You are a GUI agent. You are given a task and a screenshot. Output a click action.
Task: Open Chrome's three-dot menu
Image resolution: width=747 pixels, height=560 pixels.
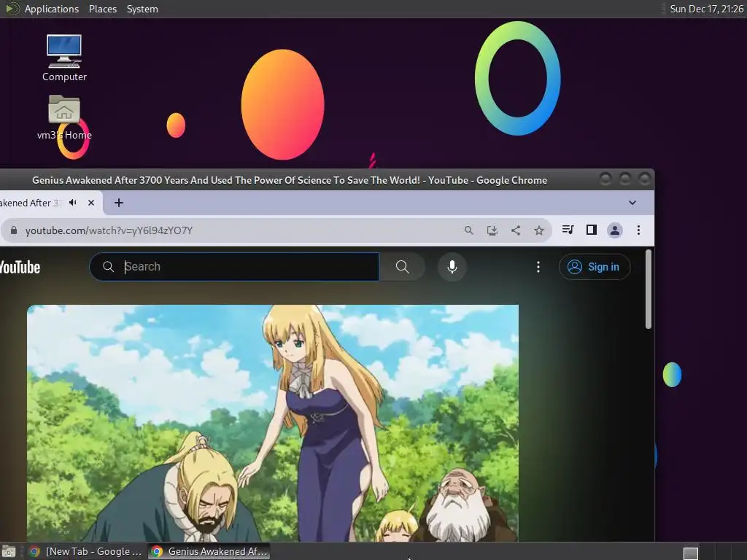click(x=638, y=230)
